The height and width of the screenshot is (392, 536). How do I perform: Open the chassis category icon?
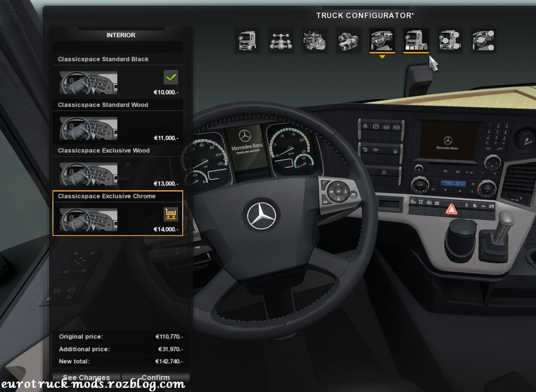coord(281,40)
